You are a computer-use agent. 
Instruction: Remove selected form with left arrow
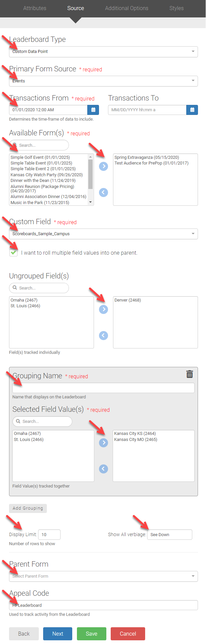pos(104,192)
